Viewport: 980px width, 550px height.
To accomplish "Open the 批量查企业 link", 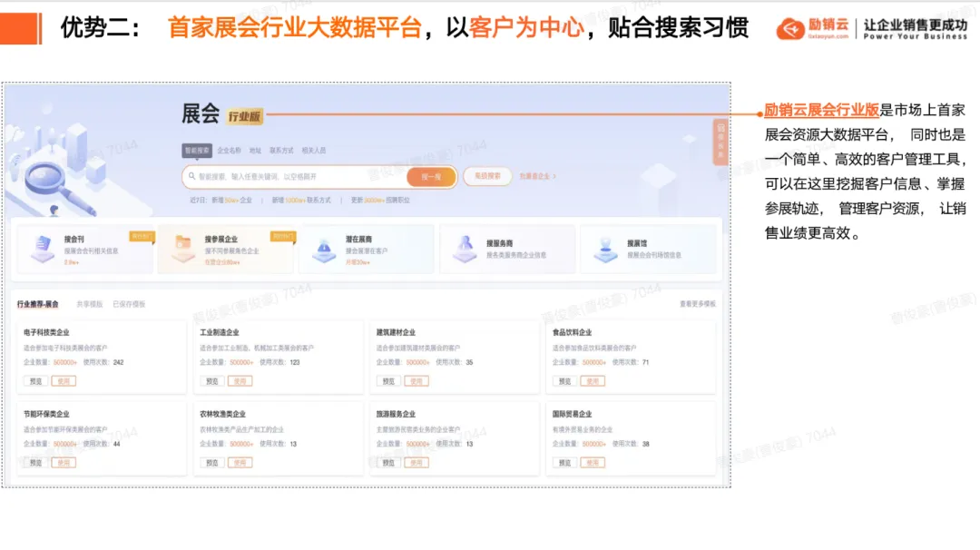I will (537, 176).
